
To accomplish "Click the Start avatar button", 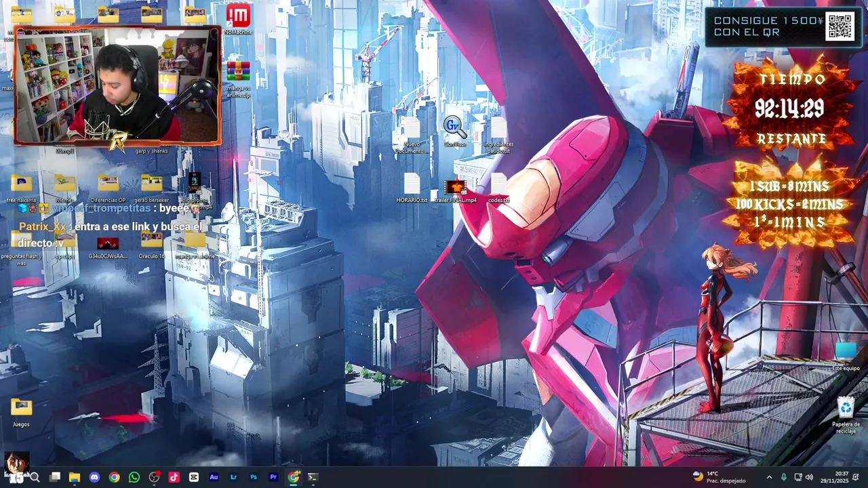I will [16, 466].
